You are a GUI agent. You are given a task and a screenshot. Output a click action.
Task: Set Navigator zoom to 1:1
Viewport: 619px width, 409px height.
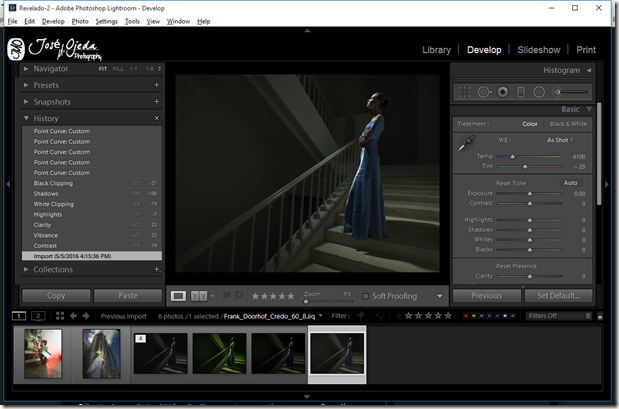point(133,69)
